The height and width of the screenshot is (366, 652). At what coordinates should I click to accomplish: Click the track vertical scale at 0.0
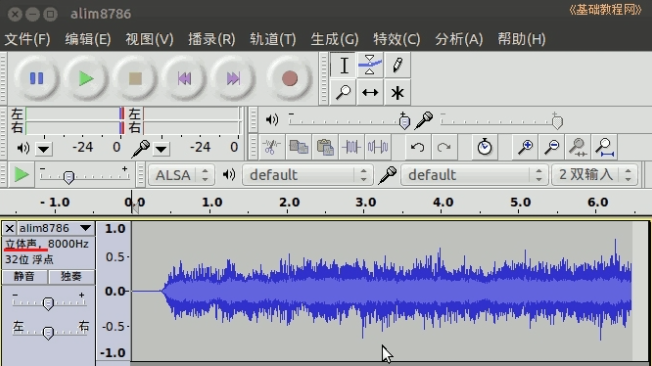[115, 291]
